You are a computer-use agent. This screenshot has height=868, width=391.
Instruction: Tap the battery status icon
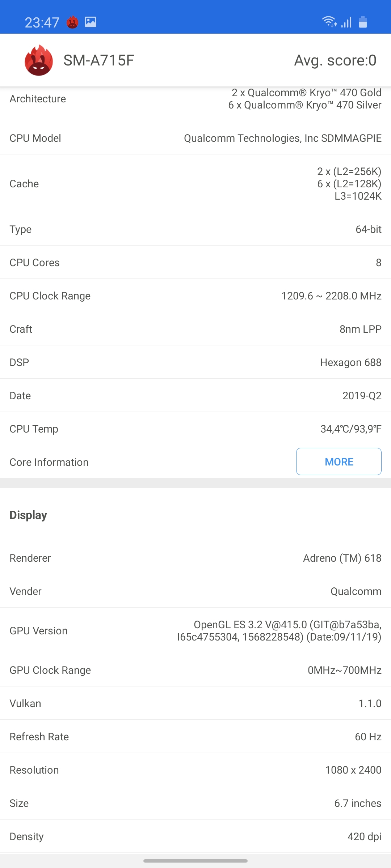(363, 22)
